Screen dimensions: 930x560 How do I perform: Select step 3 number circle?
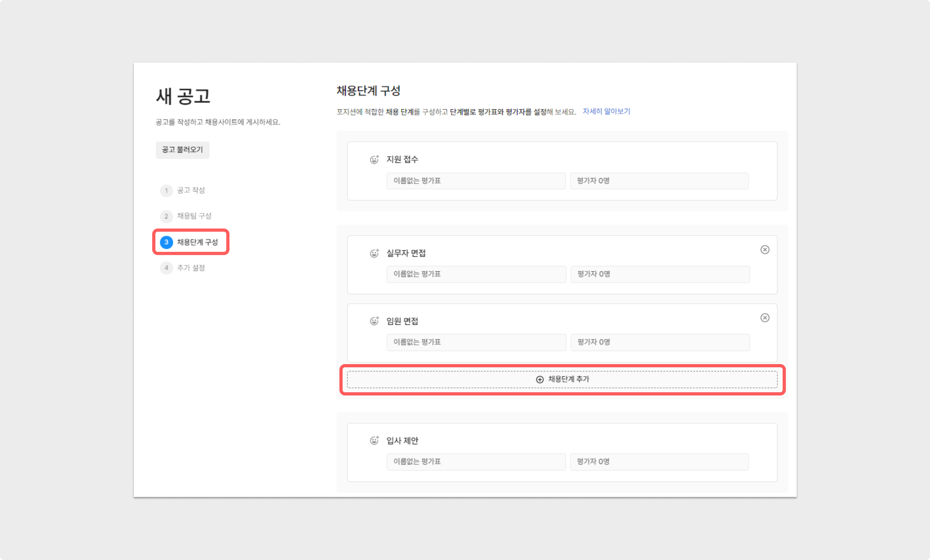click(166, 242)
